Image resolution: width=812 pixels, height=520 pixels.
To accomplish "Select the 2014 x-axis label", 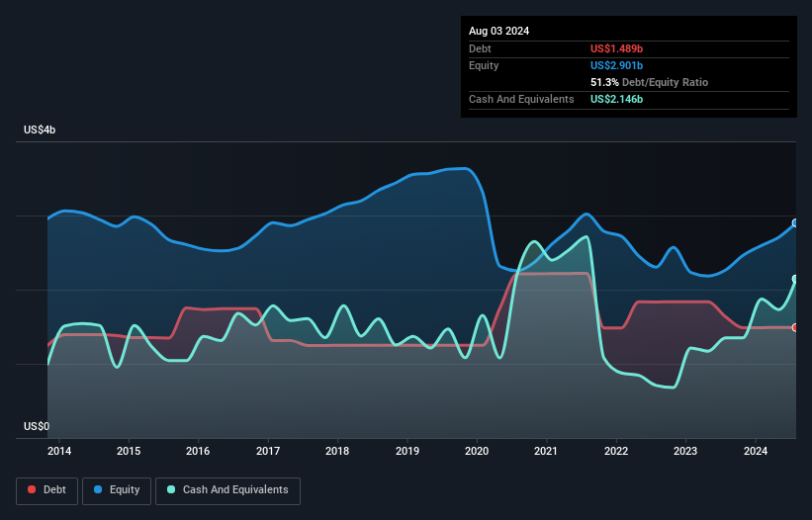I will click(x=59, y=451).
